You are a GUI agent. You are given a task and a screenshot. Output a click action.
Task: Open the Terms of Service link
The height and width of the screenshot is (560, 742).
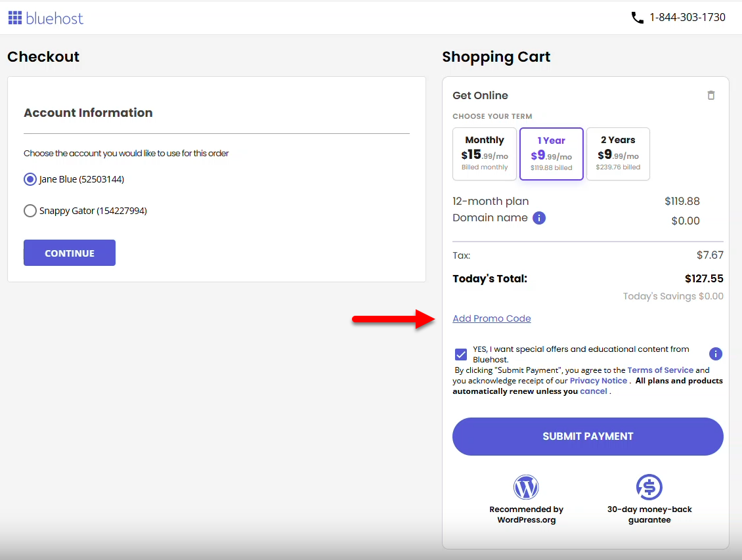pyautogui.click(x=660, y=370)
